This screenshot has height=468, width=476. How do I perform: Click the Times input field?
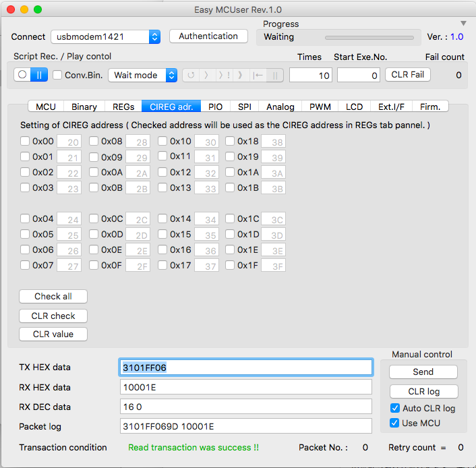(311, 75)
